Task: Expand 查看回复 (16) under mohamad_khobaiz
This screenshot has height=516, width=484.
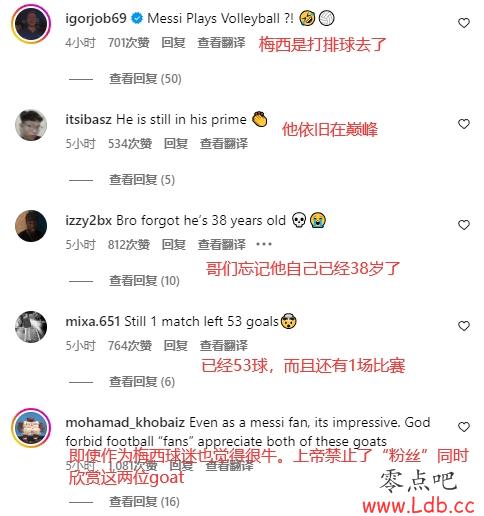Action: (144, 502)
